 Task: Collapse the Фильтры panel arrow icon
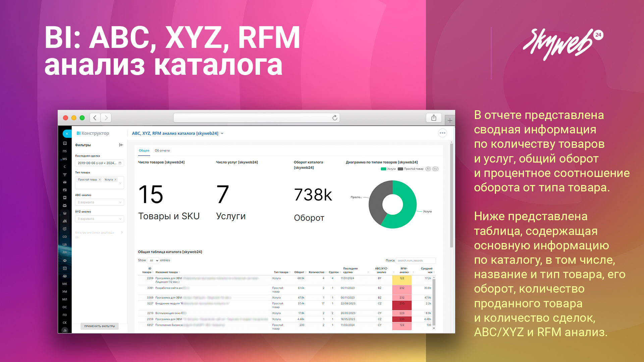121,145
